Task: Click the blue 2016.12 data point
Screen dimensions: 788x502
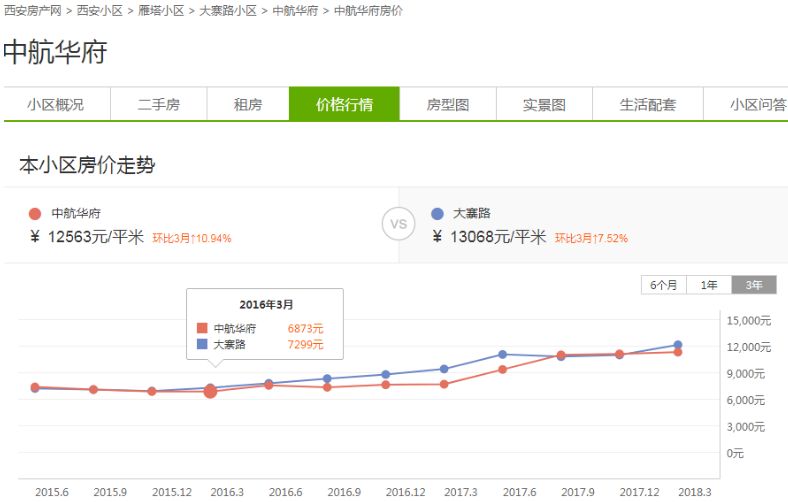Action: point(385,374)
